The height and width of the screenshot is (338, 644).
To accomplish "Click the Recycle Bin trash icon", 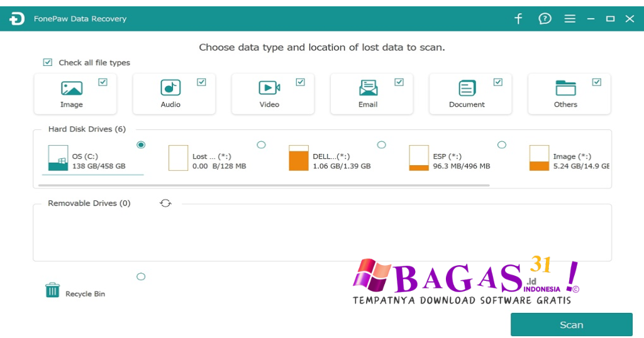I will [53, 290].
